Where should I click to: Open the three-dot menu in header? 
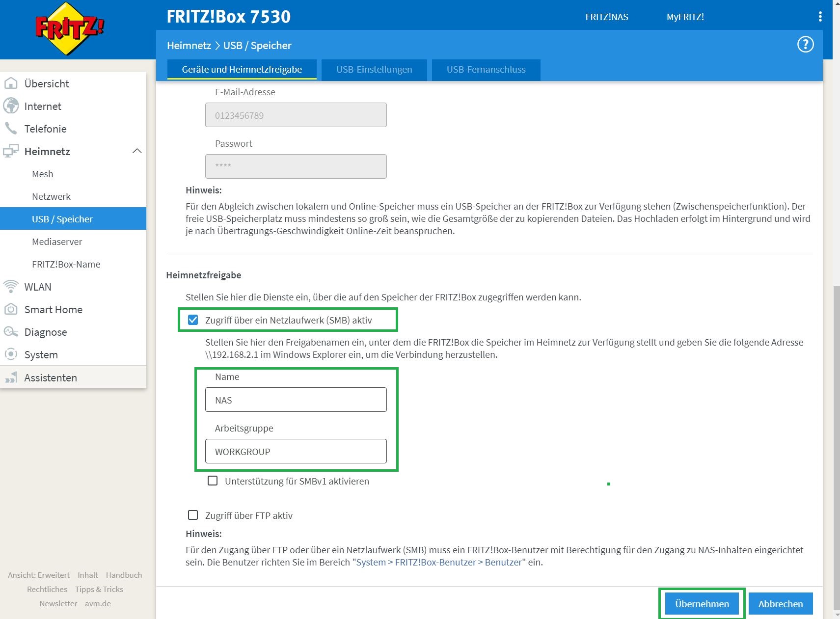[820, 17]
